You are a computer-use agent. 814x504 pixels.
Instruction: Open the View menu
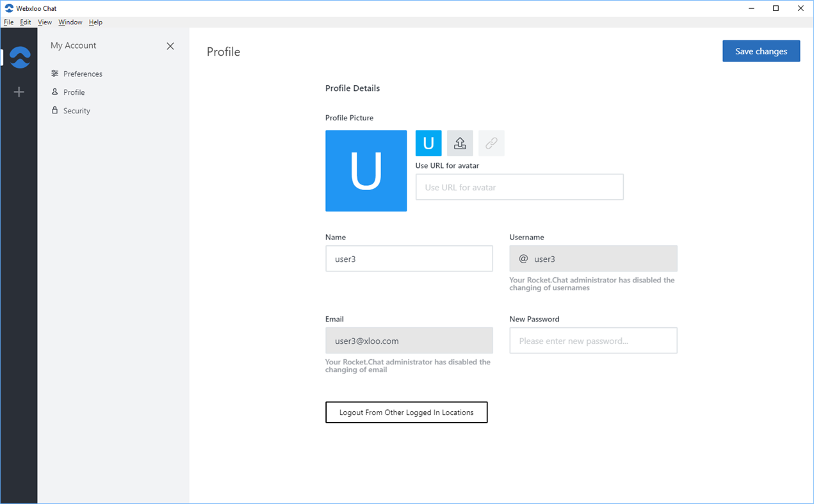coord(44,22)
